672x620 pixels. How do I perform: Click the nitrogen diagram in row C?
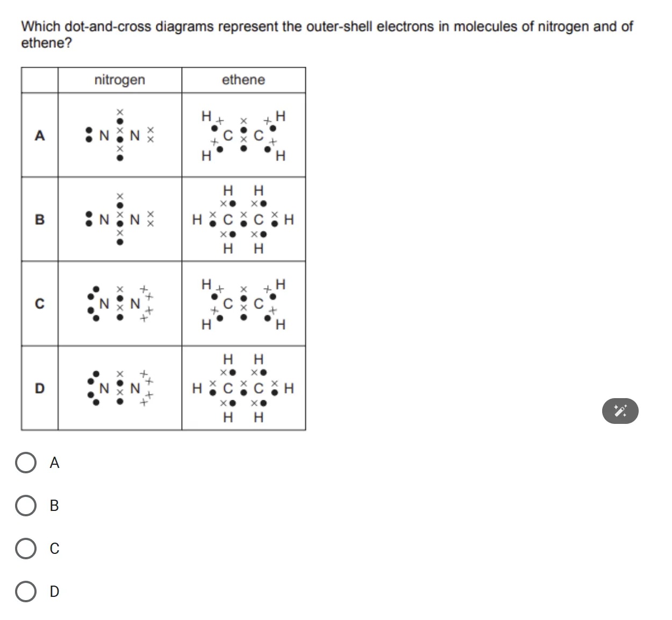(119, 304)
